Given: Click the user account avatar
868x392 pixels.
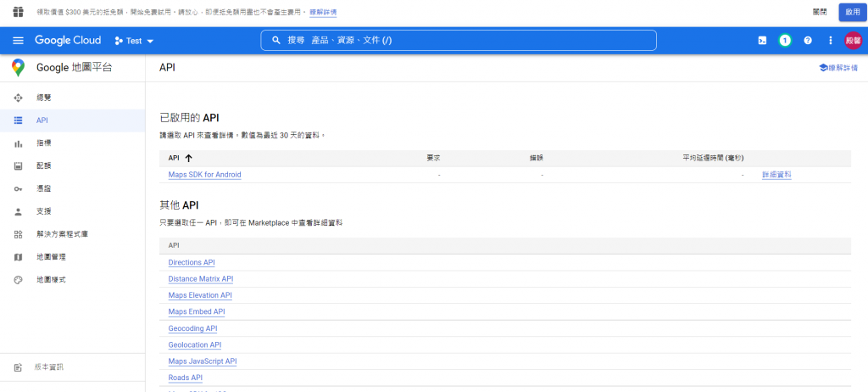Looking at the screenshot, I should coord(853,41).
